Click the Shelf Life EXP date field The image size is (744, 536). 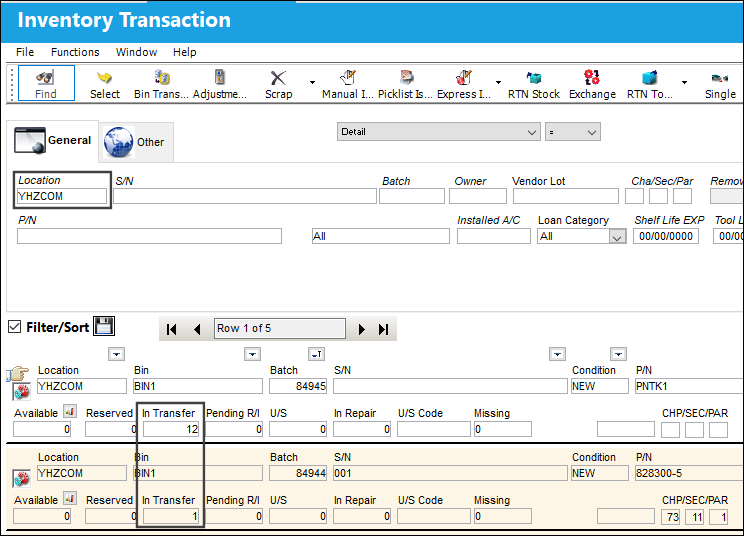coord(666,236)
